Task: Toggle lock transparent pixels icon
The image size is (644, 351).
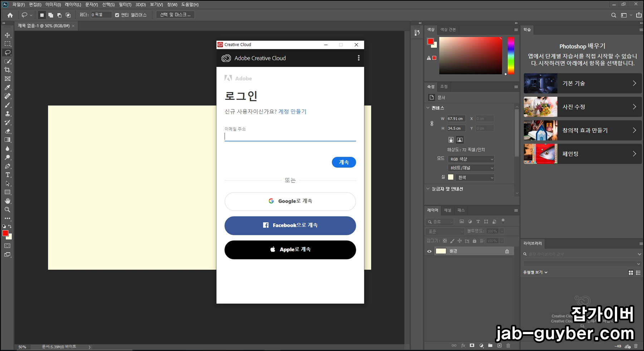Action: (x=445, y=241)
